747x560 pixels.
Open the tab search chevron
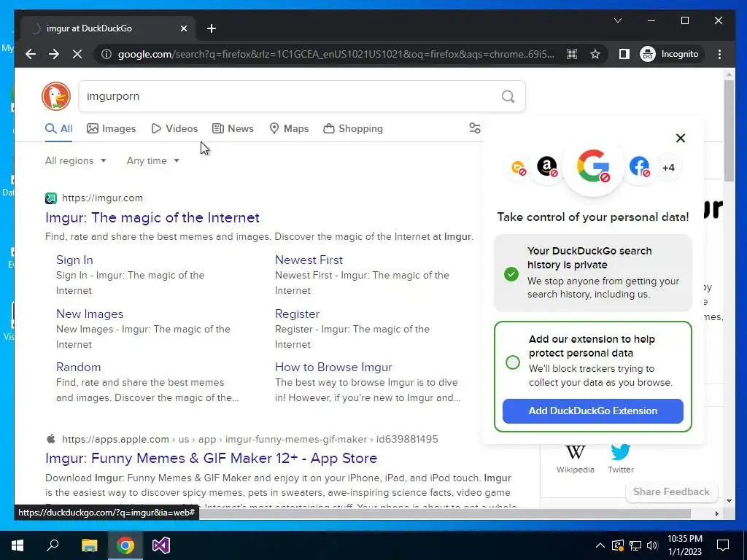618,20
